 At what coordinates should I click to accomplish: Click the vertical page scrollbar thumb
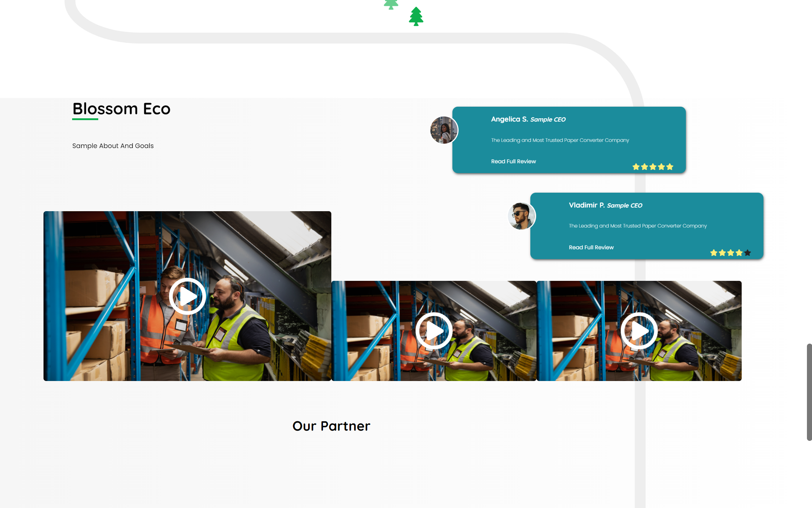click(x=809, y=392)
